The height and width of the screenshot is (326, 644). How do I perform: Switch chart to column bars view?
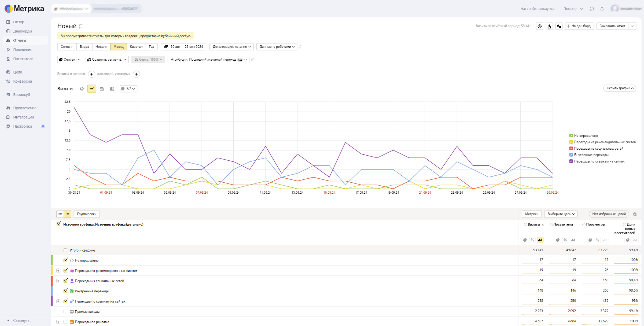coord(112,89)
